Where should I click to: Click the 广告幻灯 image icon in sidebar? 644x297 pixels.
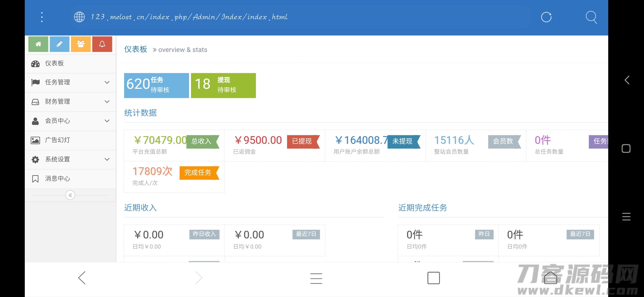pyautogui.click(x=35, y=140)
